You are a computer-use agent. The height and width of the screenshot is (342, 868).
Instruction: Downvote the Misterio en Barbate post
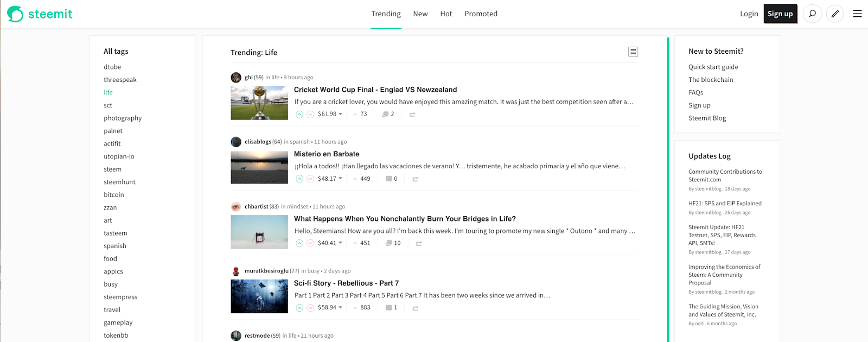click(310, 179)
